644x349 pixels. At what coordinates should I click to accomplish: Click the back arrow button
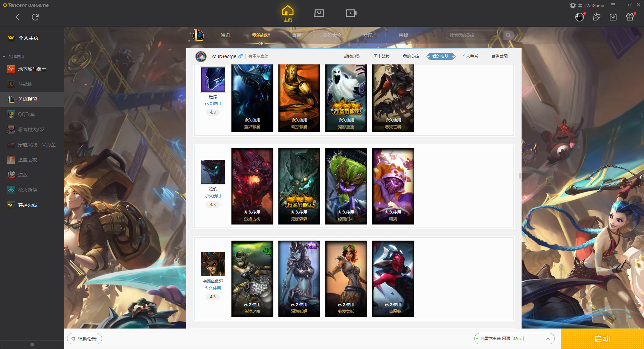click(x=18, y=17)
